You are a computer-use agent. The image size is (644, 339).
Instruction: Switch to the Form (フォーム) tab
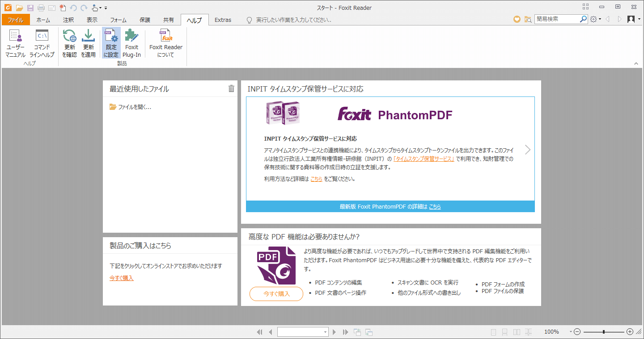[x=119, y=20]
